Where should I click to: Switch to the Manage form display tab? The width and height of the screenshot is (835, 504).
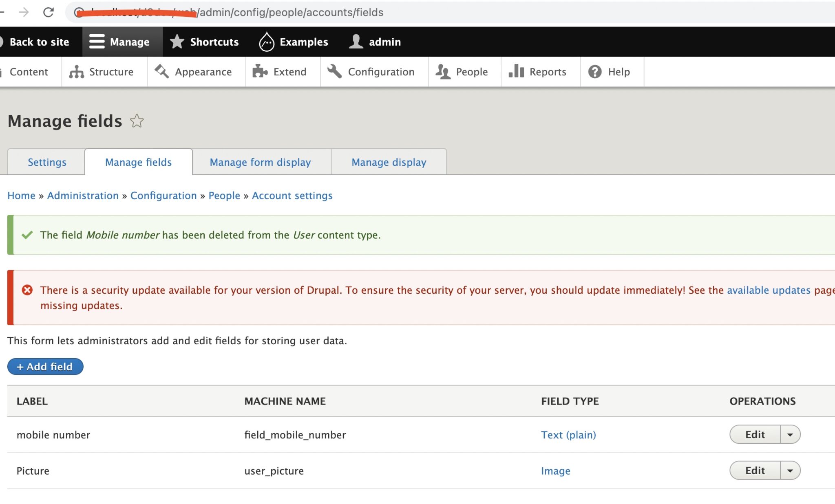(x=260, y=162)
